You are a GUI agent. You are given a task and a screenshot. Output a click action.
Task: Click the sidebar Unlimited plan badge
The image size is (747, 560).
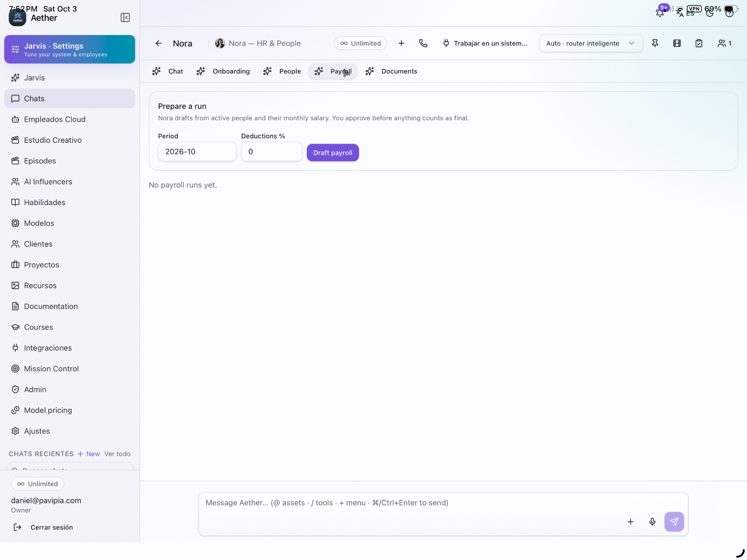(37, 484)
